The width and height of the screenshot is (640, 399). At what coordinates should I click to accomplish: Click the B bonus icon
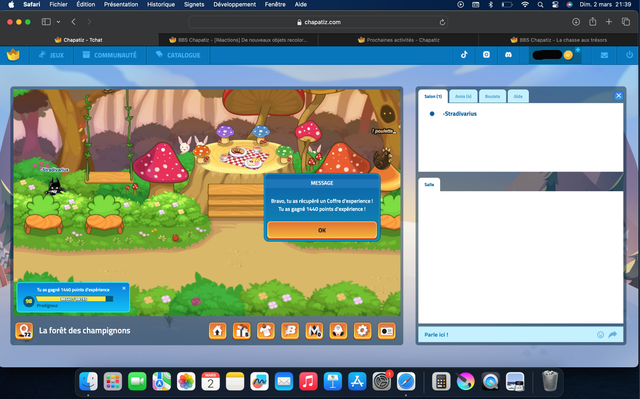[290, 331]
